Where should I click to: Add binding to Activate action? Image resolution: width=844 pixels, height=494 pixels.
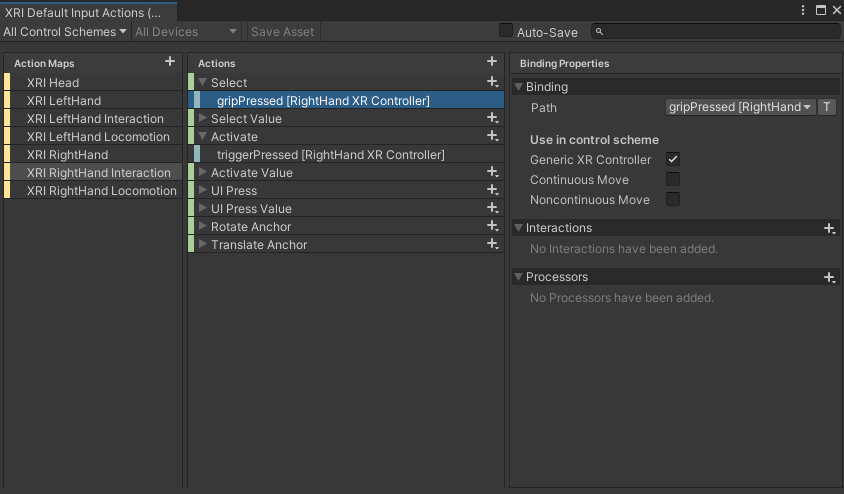493,136
